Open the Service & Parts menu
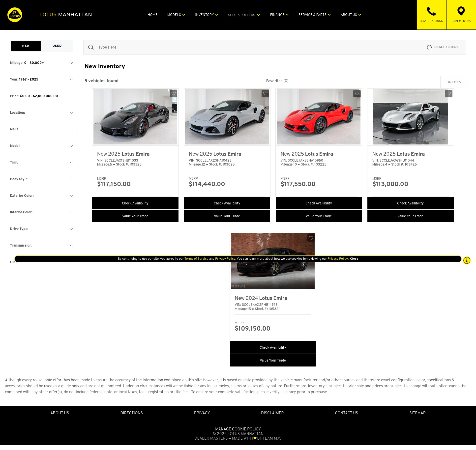 point(314,15)
